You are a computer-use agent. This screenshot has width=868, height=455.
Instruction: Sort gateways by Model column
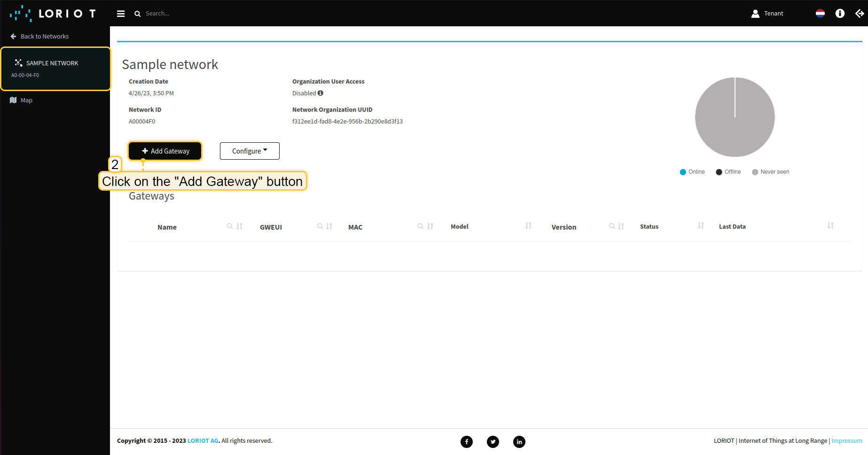(x=528, y=226)
